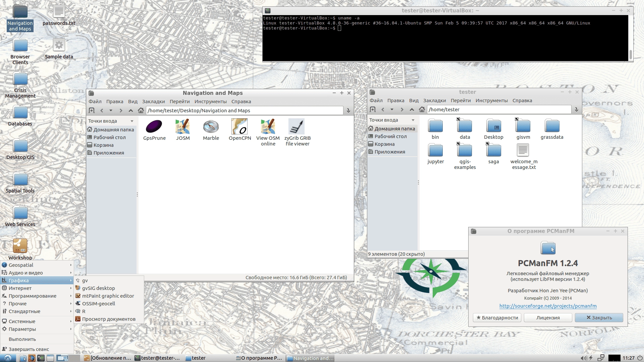The width and height of the screenshot is (644, 362).
Task: Click network icon in system tray
Action: click(x=601, y=358)
